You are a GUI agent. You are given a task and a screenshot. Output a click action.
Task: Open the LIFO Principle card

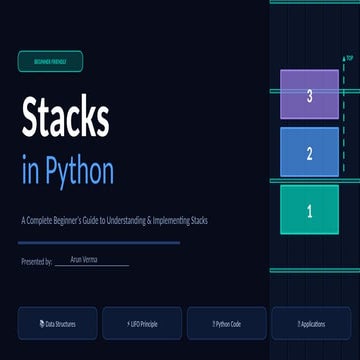(x=142, y=323)
